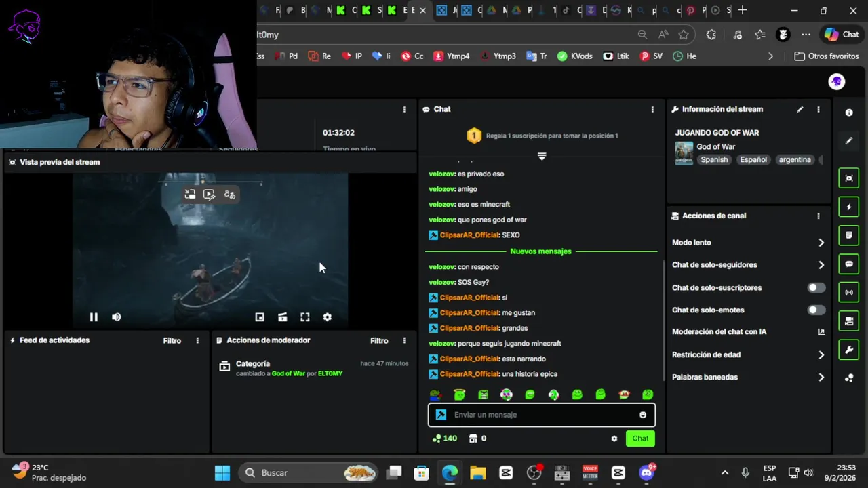Expand Chat de solo-seguidores settings
The height and width of the screenshot is (488, 868).
point(749,265)
